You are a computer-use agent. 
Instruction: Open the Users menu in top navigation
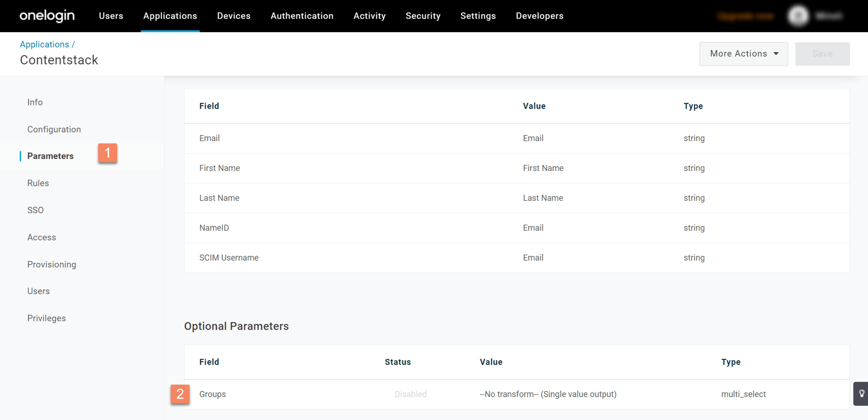(x=111, y=16)
